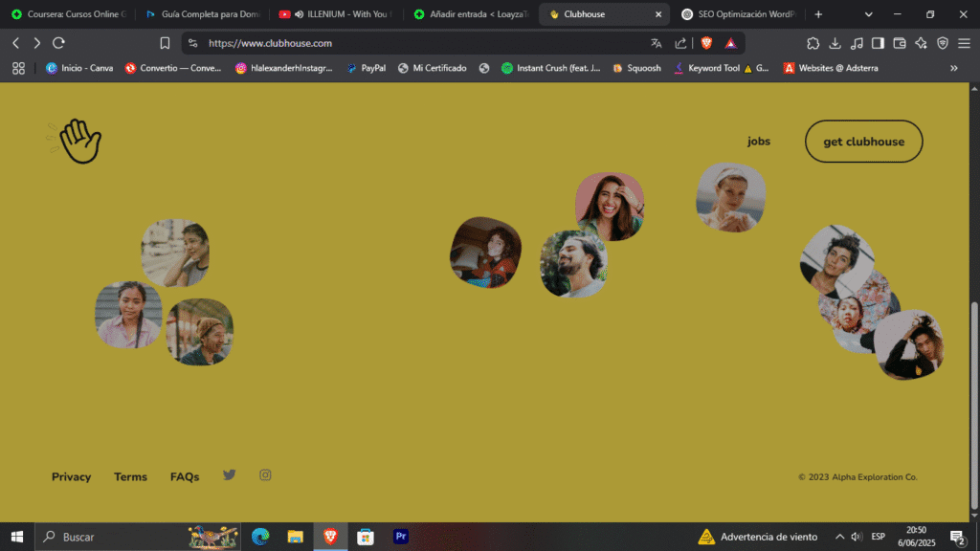Translate this page using the translate icon

click(656, 43)
